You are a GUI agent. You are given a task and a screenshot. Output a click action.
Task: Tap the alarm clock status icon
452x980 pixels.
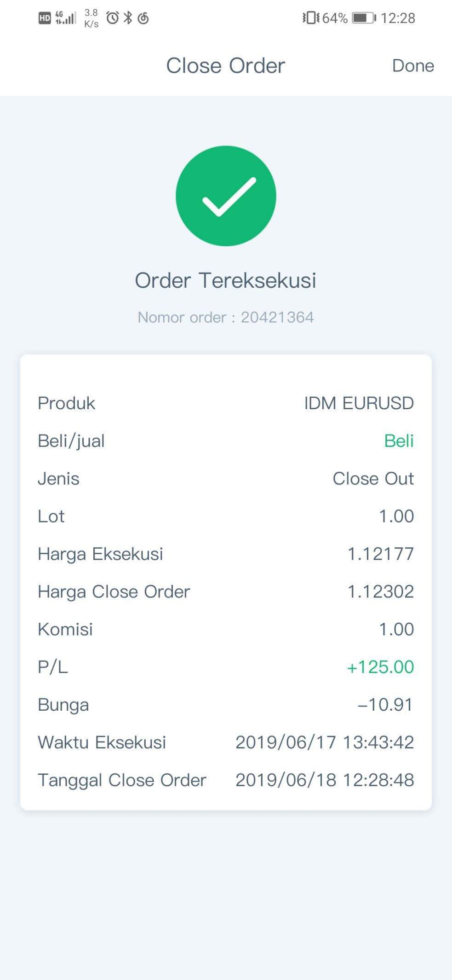point(113,18)
